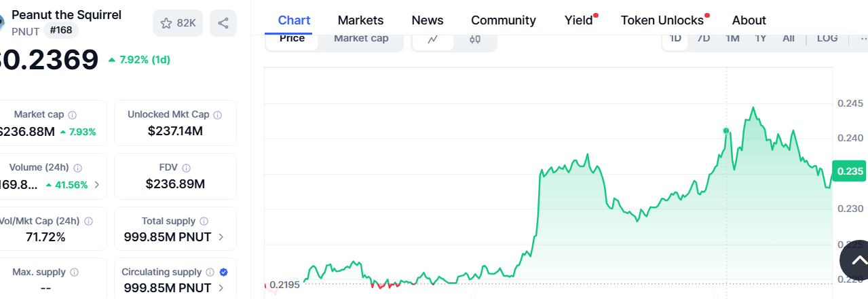The width and height of the screenshot is (868, 299).
Task: Click Total supply info icon
Action: coord(204,221)
